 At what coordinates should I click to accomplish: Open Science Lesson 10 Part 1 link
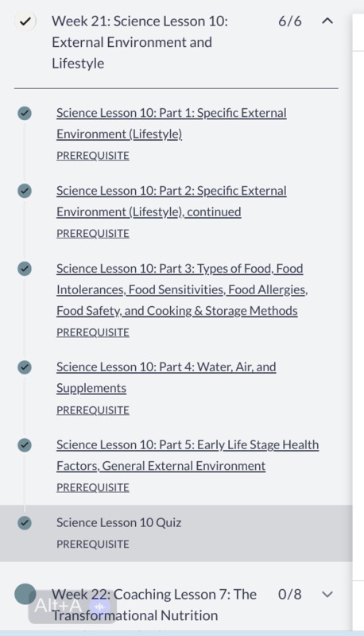tap(172, 123)
